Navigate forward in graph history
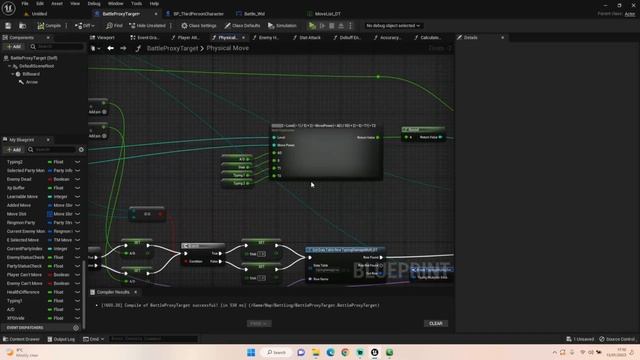This screenshot has height=360, width=640. click(123, 48)
